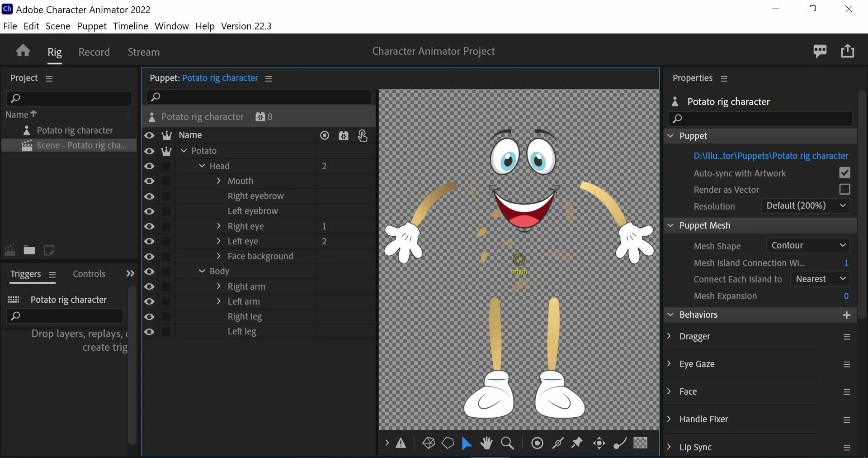Screen dimensions: 868x458
Task: Toggle visibility of the Left eye layer
Action: (149, 242)
